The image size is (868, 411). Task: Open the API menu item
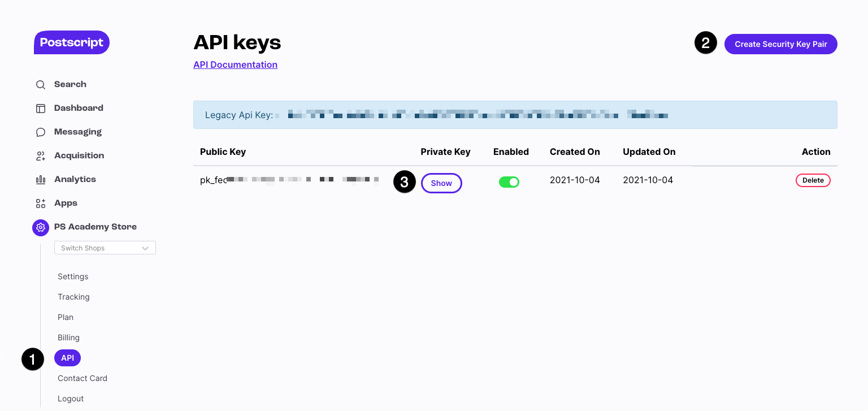[67, 358]
